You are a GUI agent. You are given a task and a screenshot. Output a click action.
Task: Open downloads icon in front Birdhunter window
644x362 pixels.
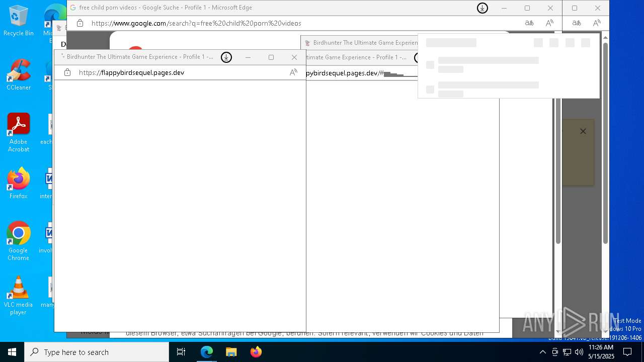pyautogui.click(x=226, y=57)
